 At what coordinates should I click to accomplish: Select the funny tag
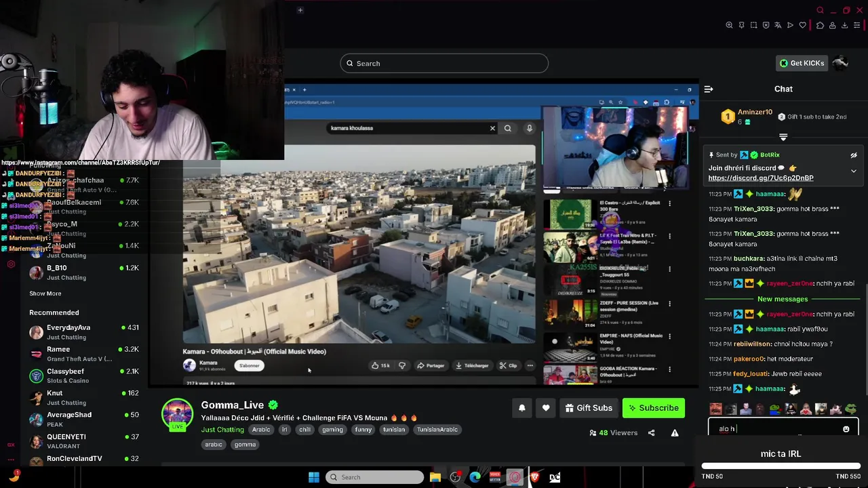pyautogui.click(x=363, y=430)
